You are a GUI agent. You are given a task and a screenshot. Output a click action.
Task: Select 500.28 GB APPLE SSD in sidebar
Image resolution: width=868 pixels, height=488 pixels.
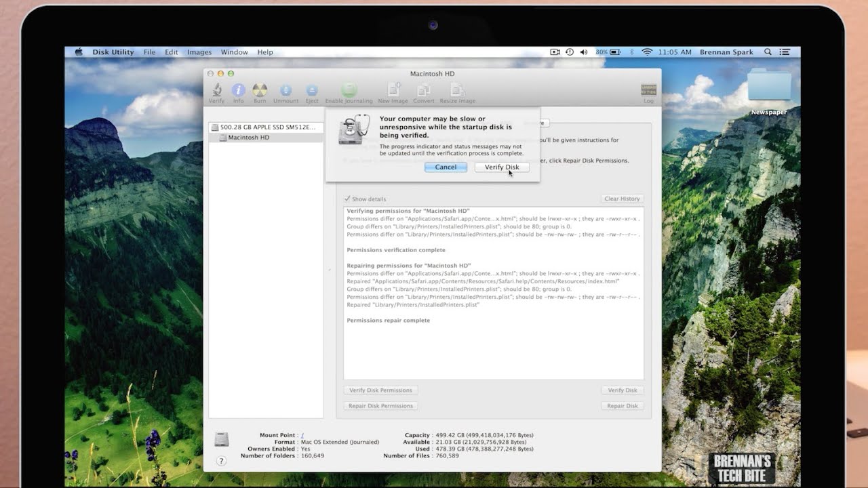coord(266,127)
